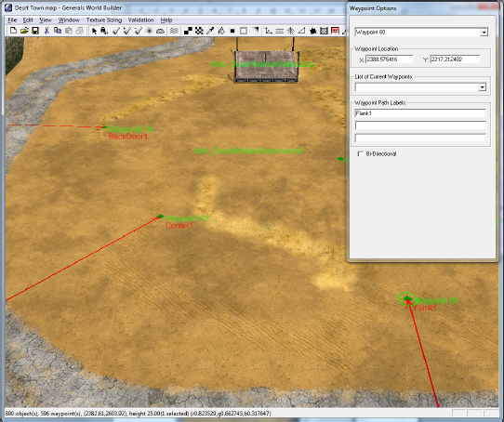
Task: Save the map with the floppy disk icon
Action: [x=35, y=31]
